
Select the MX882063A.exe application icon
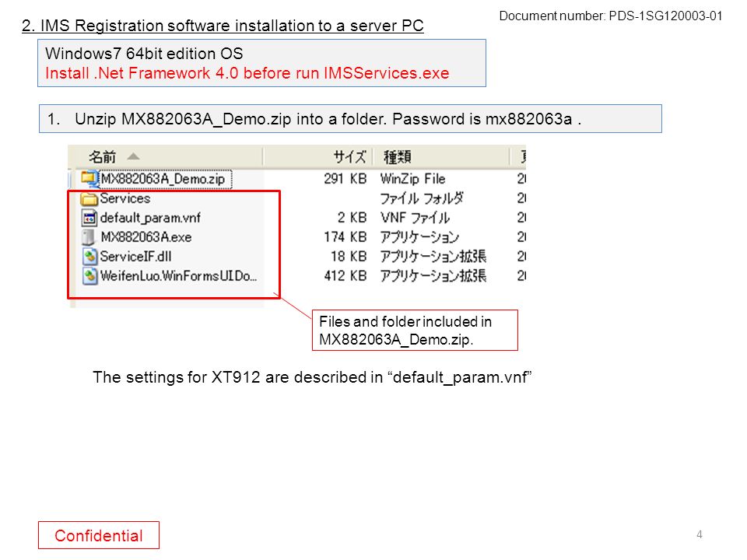tap(88, 237)
